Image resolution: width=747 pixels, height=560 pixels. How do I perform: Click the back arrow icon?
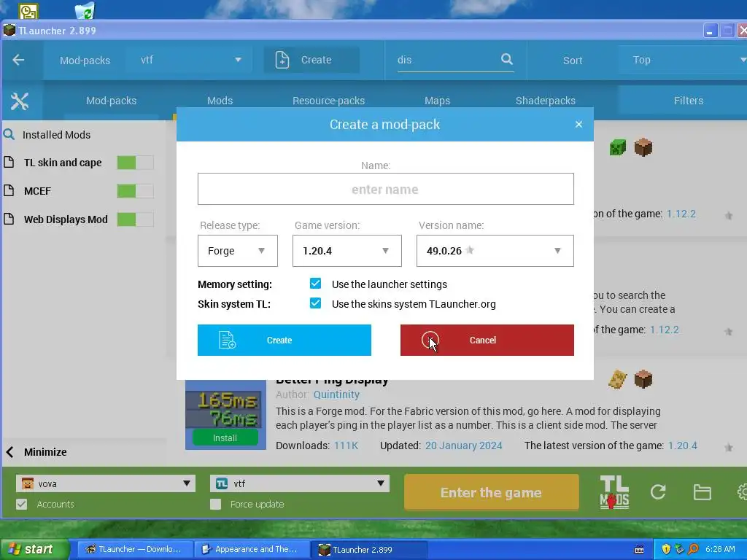[18, 60]
